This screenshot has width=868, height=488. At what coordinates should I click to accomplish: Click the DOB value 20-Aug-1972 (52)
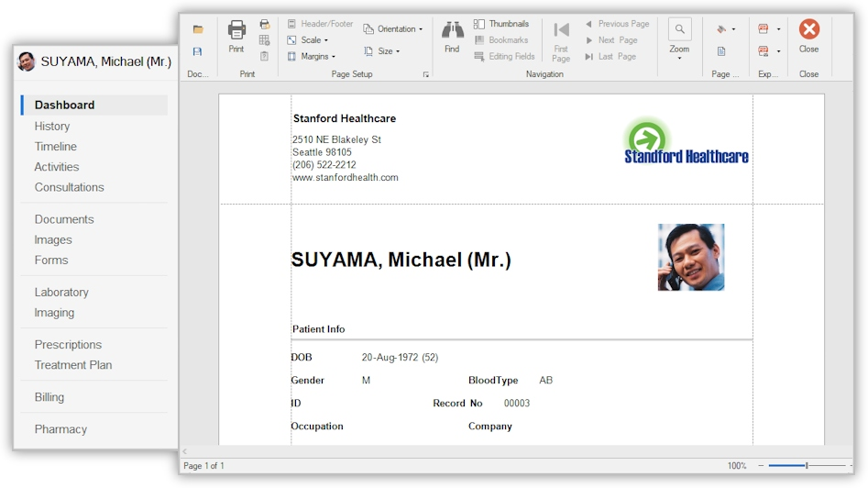click(x=400, y=357)
